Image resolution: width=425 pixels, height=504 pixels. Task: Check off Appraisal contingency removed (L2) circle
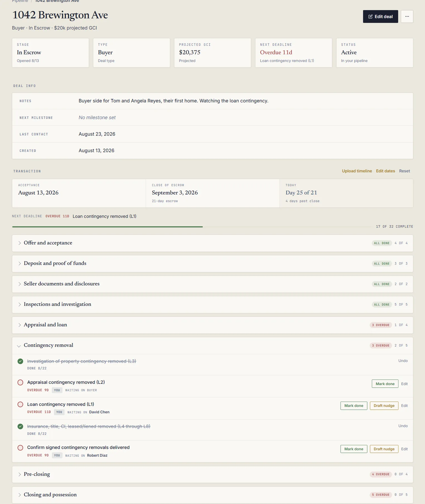tap(20, 382)
